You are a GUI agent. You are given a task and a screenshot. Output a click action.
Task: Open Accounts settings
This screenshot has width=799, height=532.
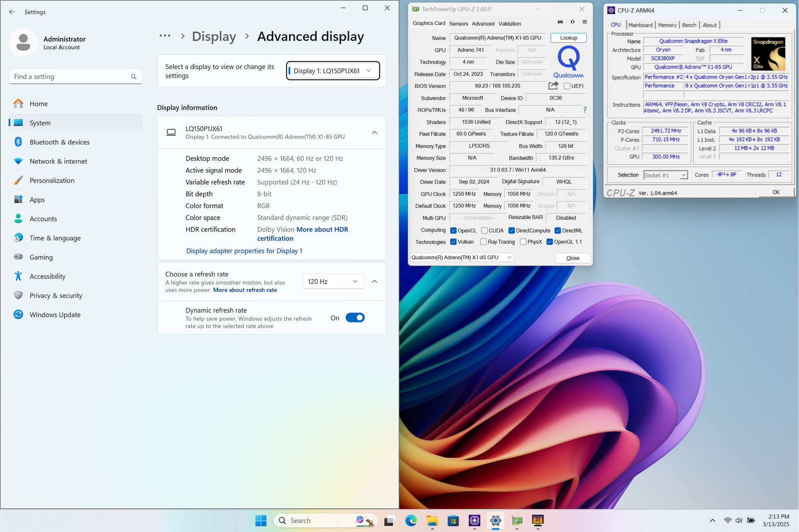click(x=75, y=219)
